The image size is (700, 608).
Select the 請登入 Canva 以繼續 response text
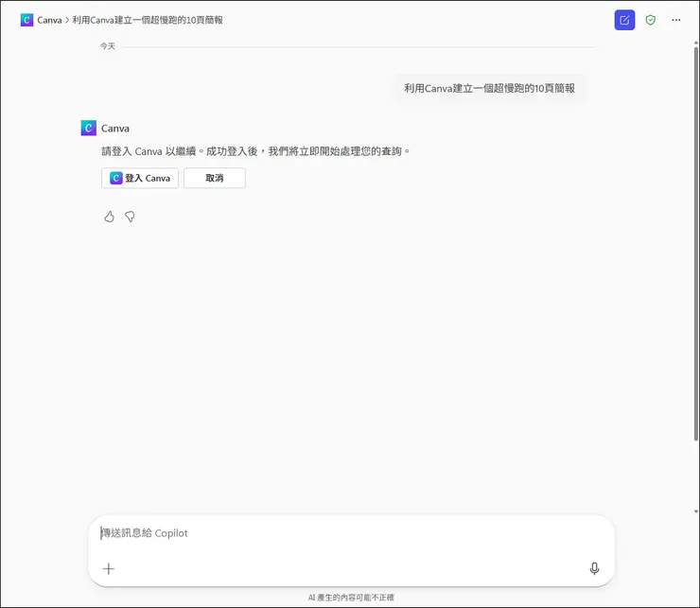[x=255, y=151]
